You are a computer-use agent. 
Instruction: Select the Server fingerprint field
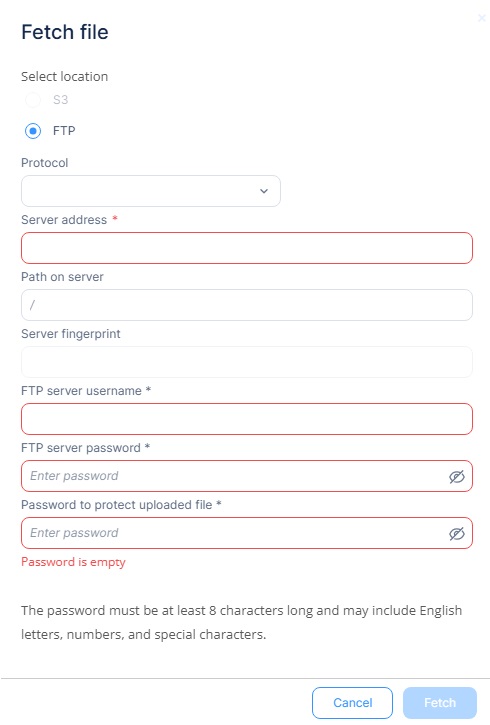tap(247, 362)
